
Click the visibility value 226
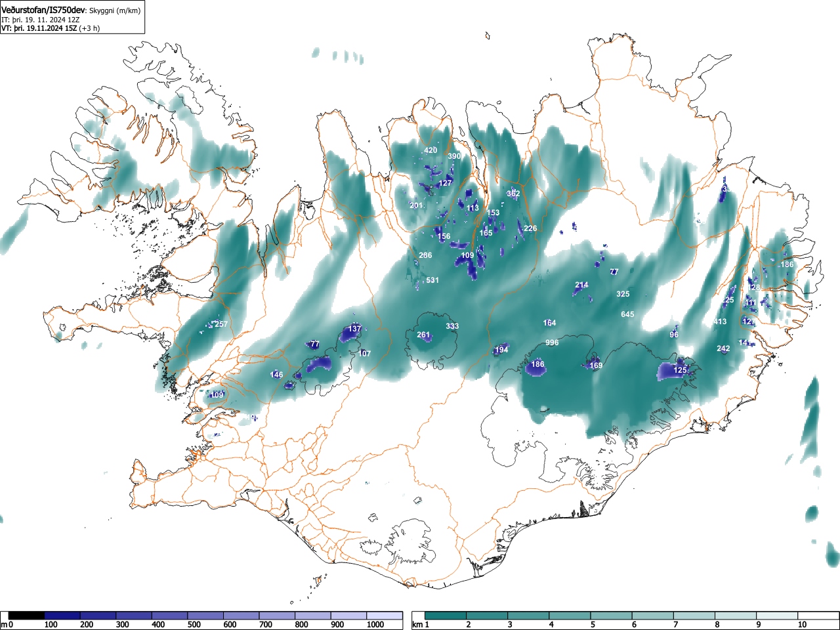tap(530, 228)
